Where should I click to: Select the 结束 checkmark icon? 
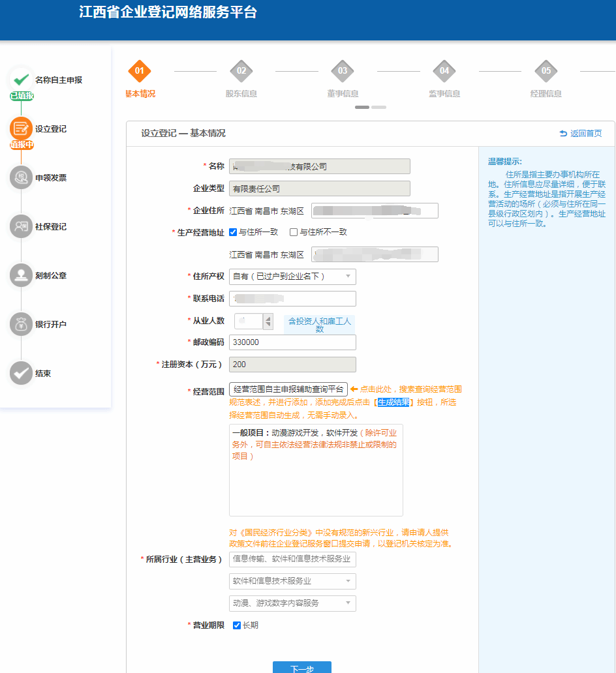click(21, 373)
